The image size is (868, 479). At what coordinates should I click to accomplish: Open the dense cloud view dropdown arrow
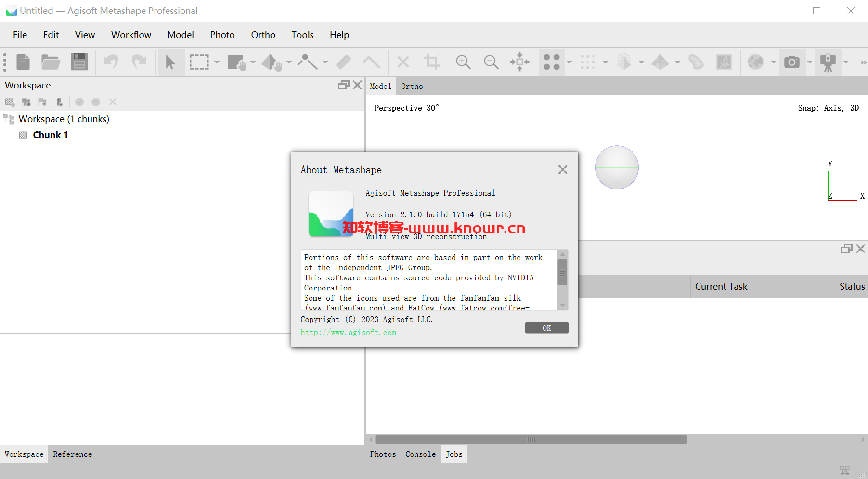point(605,62)
